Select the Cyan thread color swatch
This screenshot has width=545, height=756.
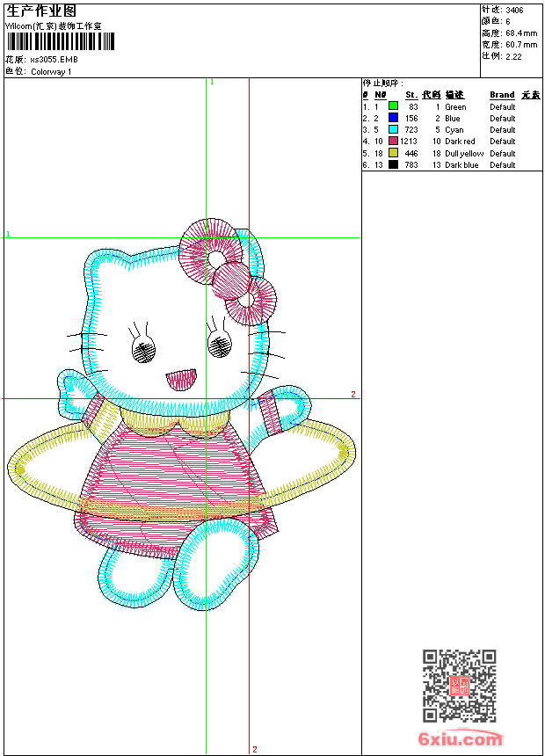point(393,129)
